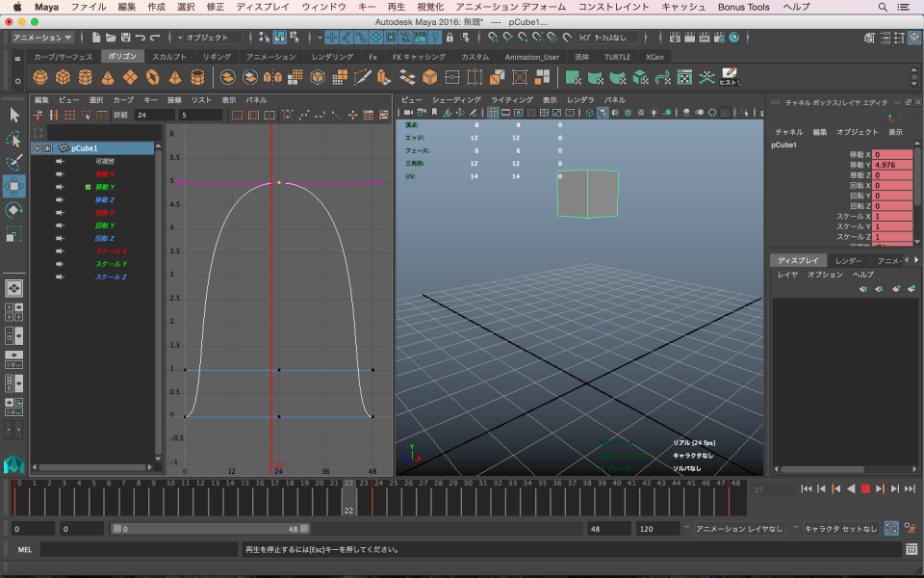Choose the arrow Select tool in toolbox
This screenshot has width=924, height=578.
14,115
